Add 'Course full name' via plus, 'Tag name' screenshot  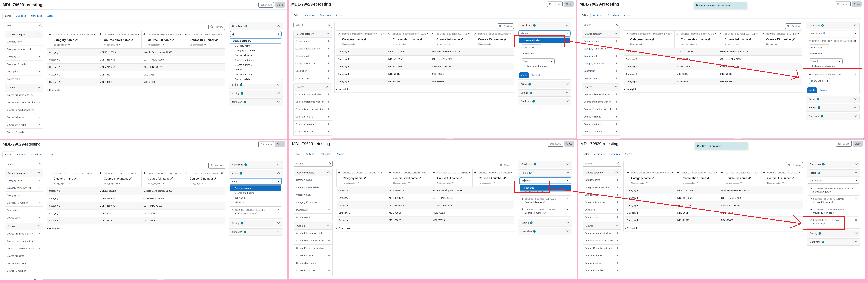pyautogui.click(x=40, y=256)
